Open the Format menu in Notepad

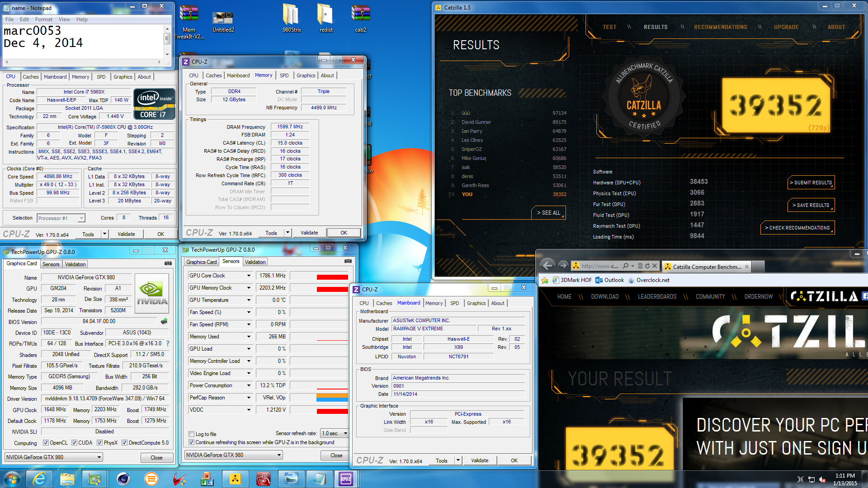(x=44, y=19)
